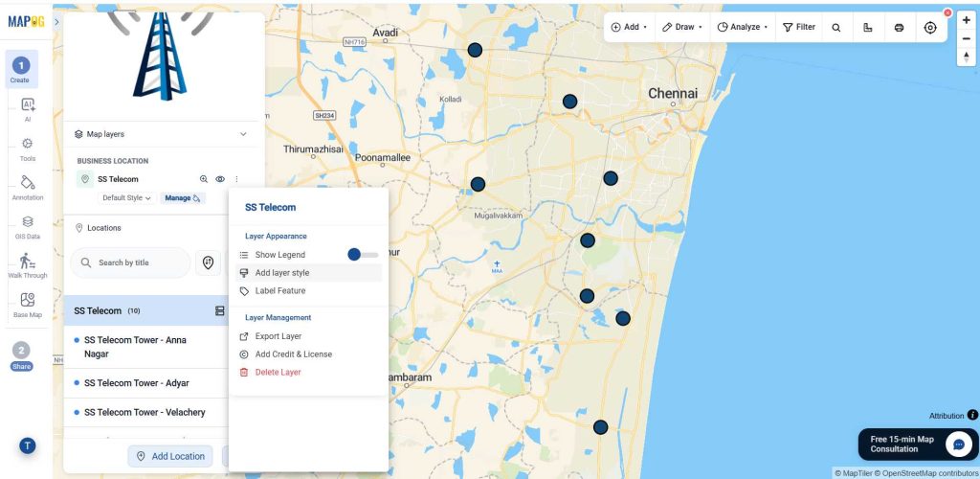Click Show Legend menu entry label
This screenshot has width=980, height=479.
point(280,255)
